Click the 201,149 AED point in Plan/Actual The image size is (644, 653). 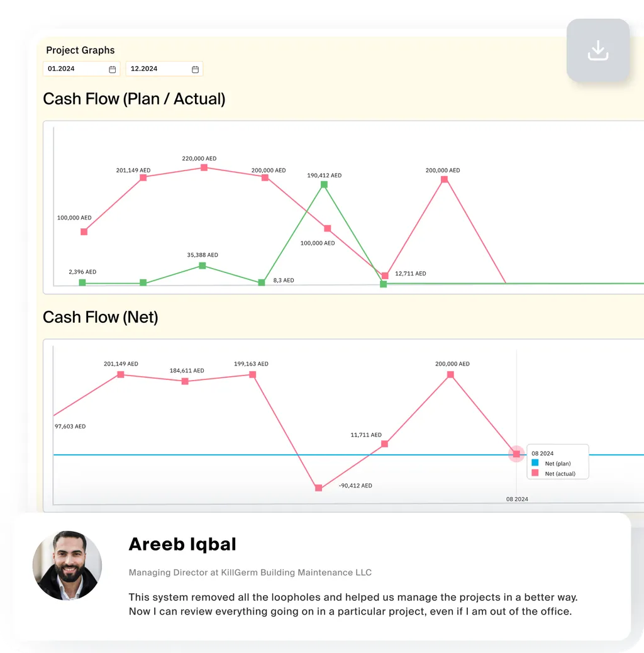pos(143,178)
